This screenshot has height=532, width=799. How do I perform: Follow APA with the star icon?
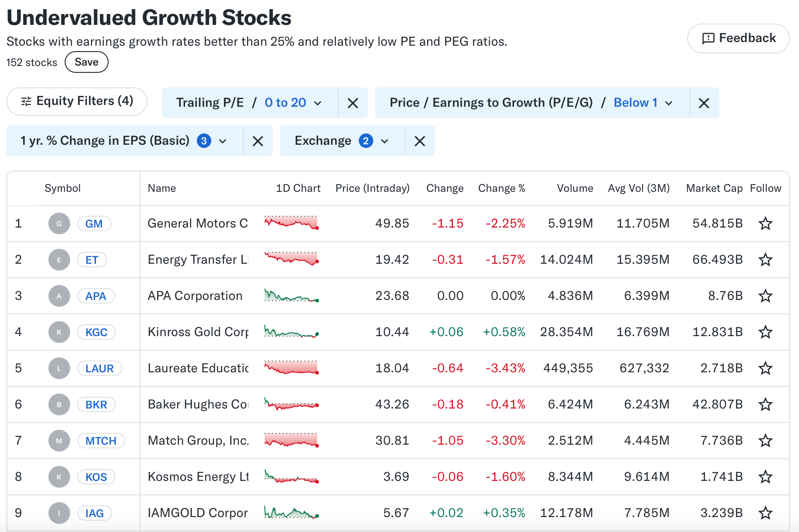765,296
